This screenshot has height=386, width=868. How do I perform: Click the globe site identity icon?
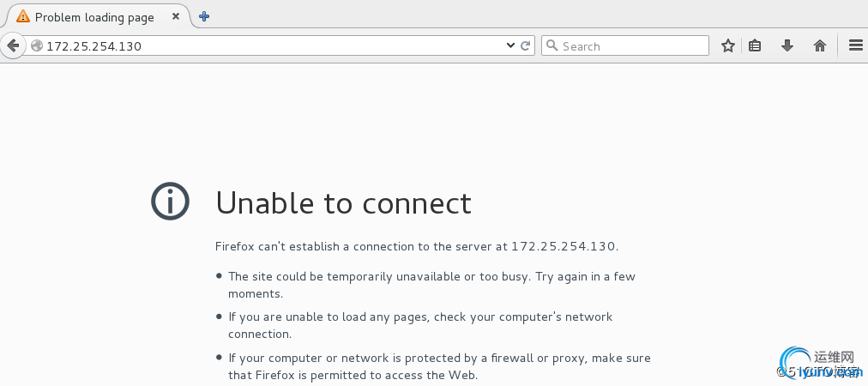tap(37, 46)
